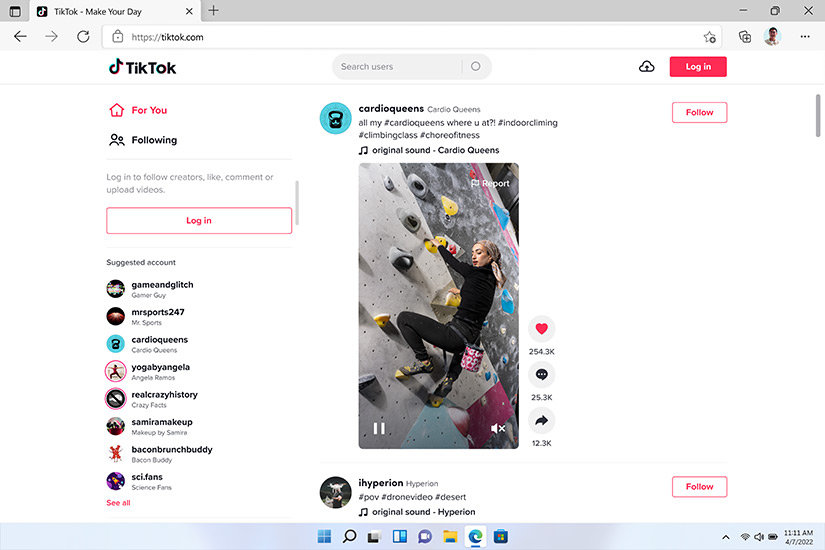Open File Explorer from taskbar
This screenshot has width=825, height=550.
click(x=450, y=536)
